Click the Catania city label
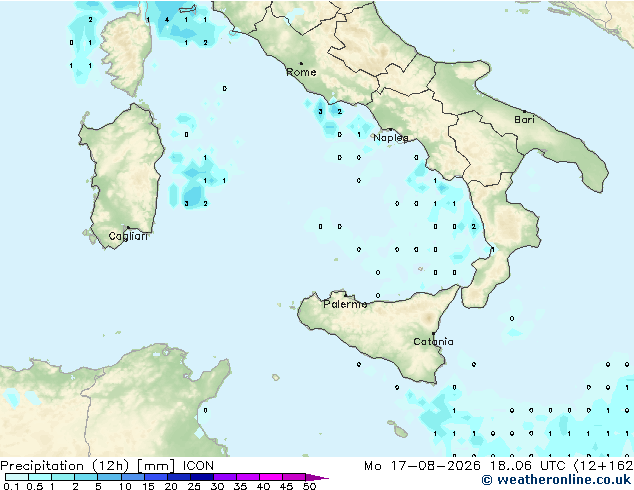Image resolution: width=634 pixels, height=490 pixels. coord(433,342)
